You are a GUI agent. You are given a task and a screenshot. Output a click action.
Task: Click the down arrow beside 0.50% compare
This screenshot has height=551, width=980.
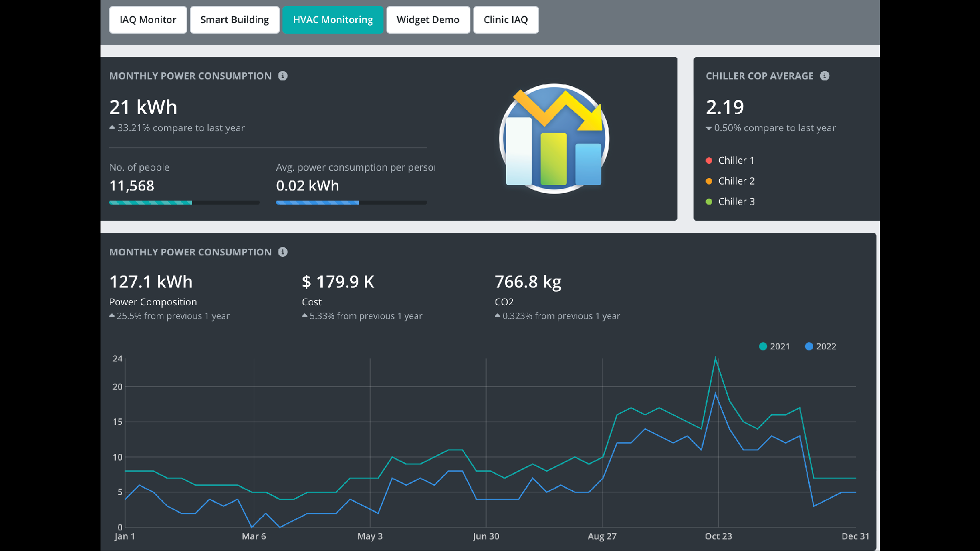pyautogui.click(x=709, y=128)
